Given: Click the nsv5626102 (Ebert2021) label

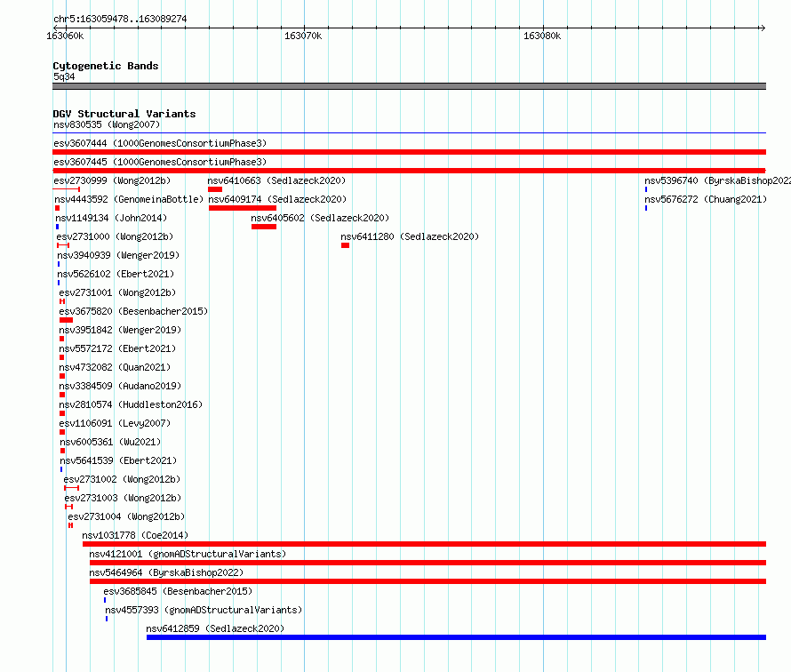Looking at the screenshot, I should 116,274.
